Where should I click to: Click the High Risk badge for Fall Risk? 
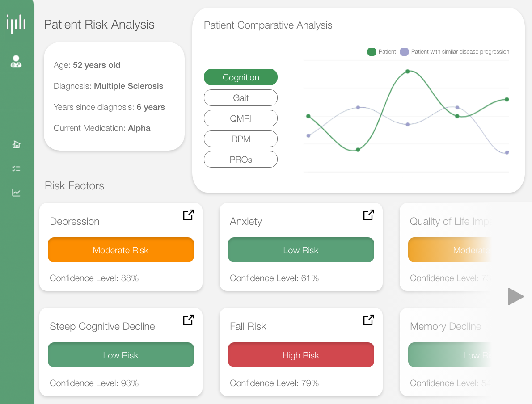click(301, 355)
